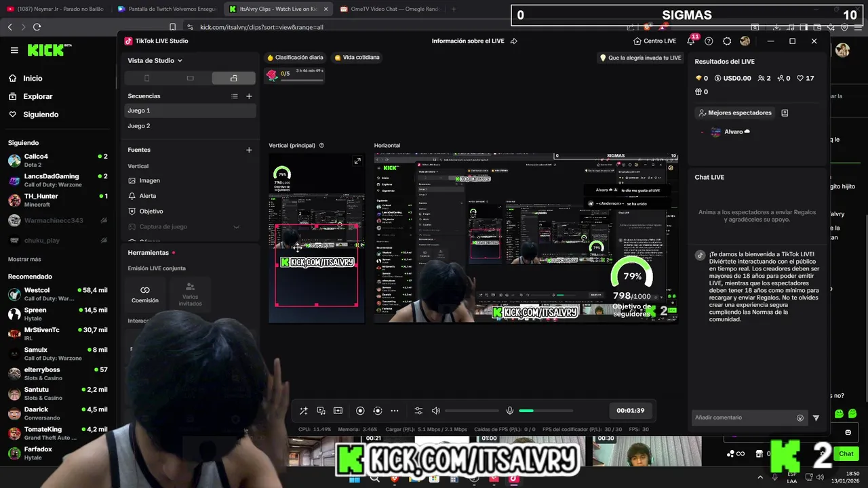
Task: Click the profile avatar in TikTok Studio header
Action: click(745, 41)
